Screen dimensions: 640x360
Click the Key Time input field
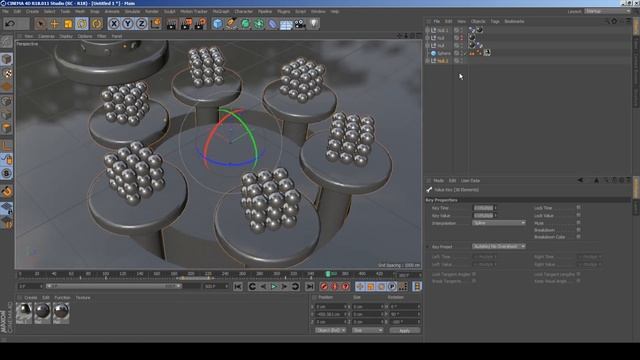point(484,208)
